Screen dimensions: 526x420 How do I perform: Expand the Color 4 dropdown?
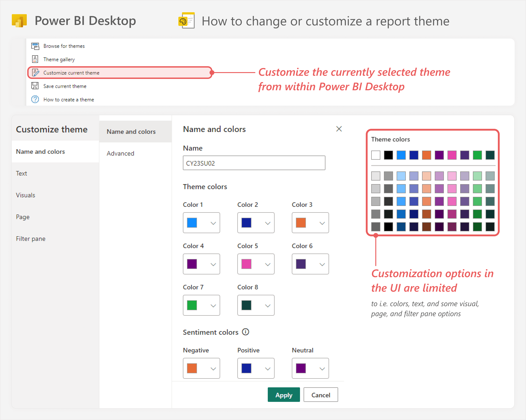[202, 264]
